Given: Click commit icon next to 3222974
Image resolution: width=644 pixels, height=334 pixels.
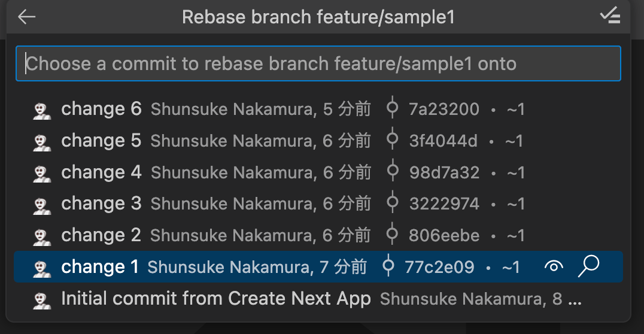Looking at the screenshot, I should click(x=392, y=202).
